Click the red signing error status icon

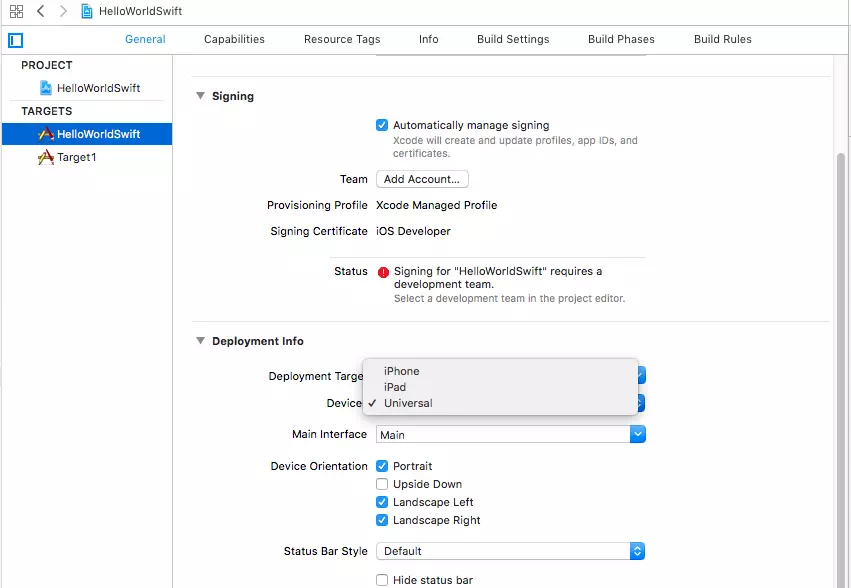pyautogui.click(x=383, y=272)
